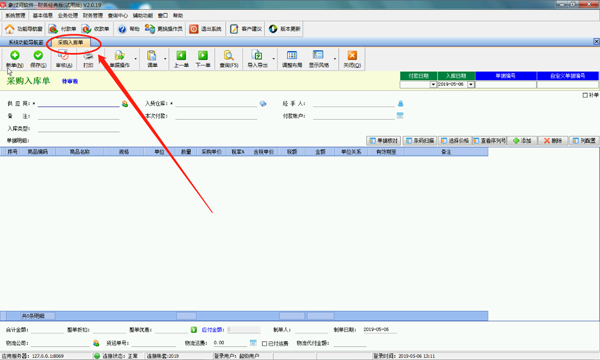Click the 物流运费 field showing 0.00
The height and width of the screenshot is (360, 600).
[x=230, y=343]
